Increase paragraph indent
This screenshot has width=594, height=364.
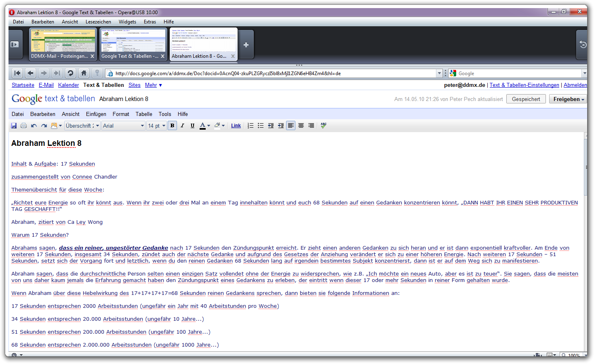click(x=281, y=126)
